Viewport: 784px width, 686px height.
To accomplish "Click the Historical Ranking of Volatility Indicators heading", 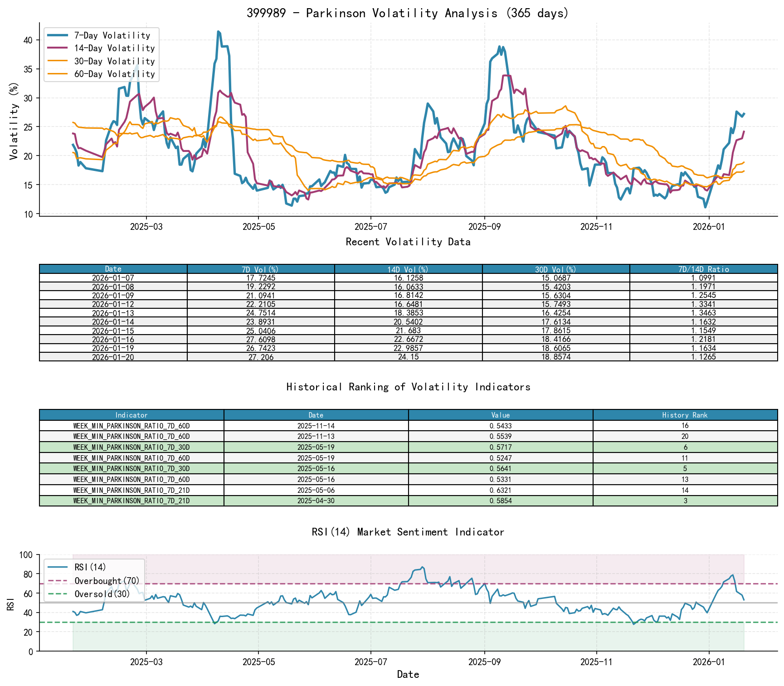I will pos(408,387).
